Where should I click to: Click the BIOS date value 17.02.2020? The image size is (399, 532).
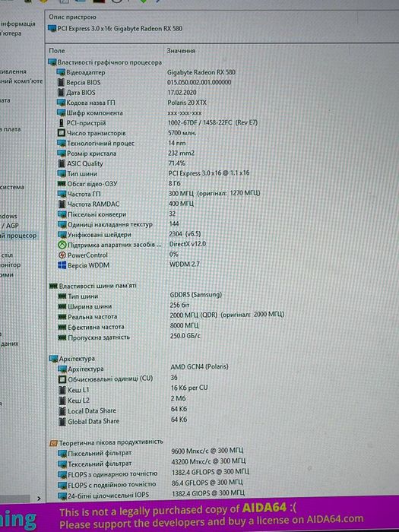point(182,92)
